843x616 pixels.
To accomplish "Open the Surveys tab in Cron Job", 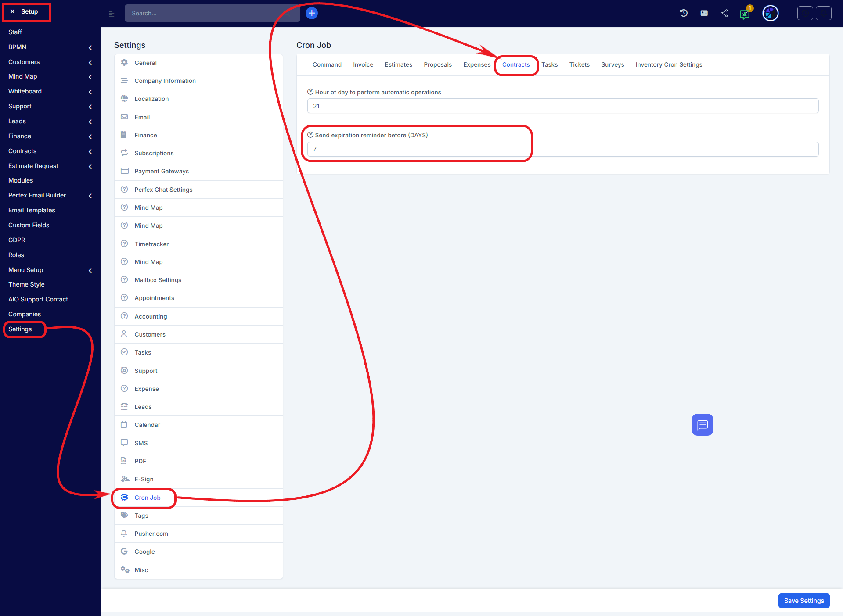I will [612, 65].
